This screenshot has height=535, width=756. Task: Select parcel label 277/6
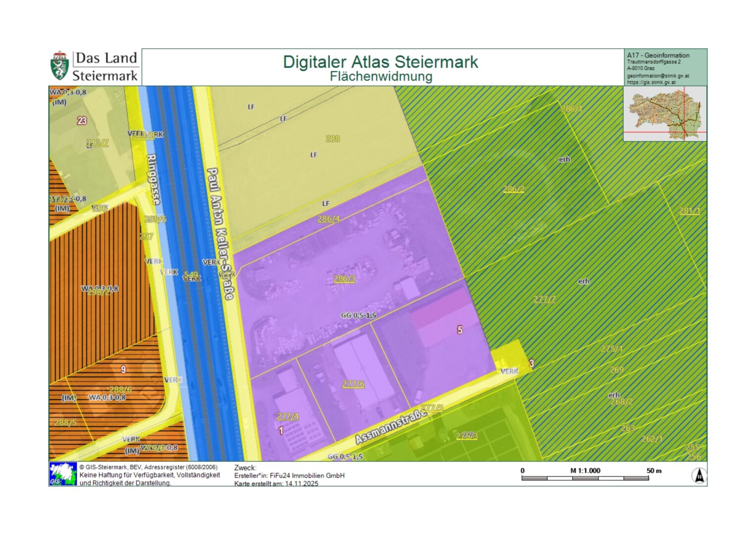[353, 384]
